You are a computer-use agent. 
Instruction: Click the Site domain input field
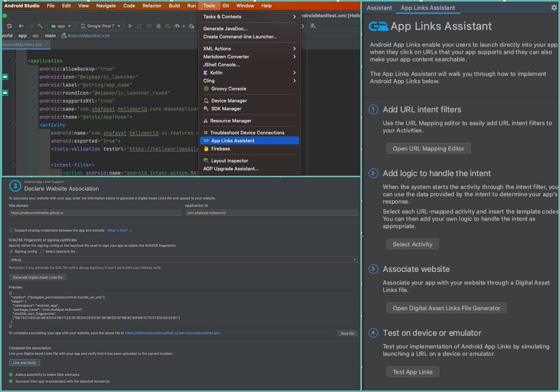coord(95,213)
